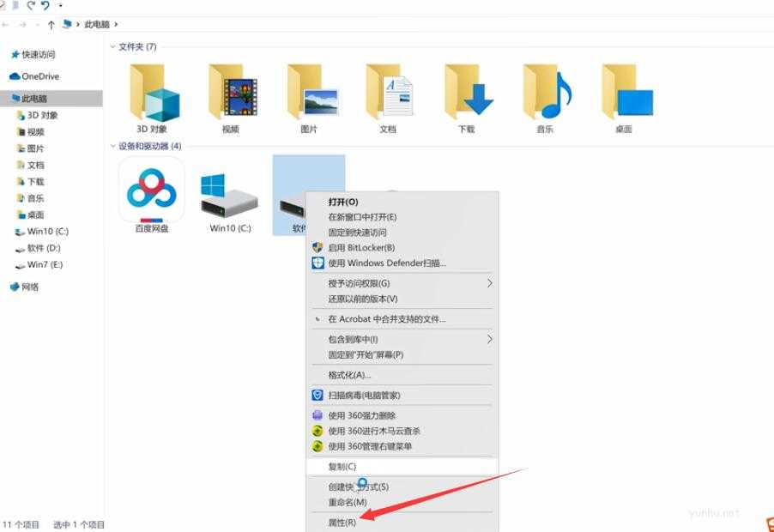Click the 电脑管家 icon beside 扫描病毒
774x532 pixels.
tap(316, 396)
